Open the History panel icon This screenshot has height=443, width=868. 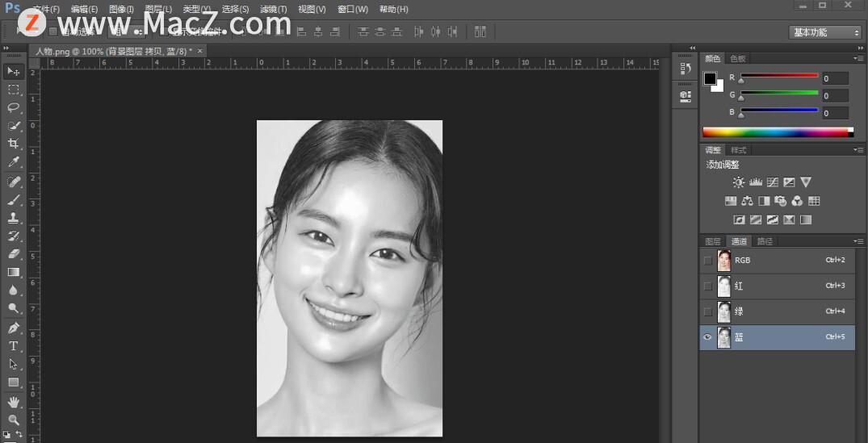point(686,69)
